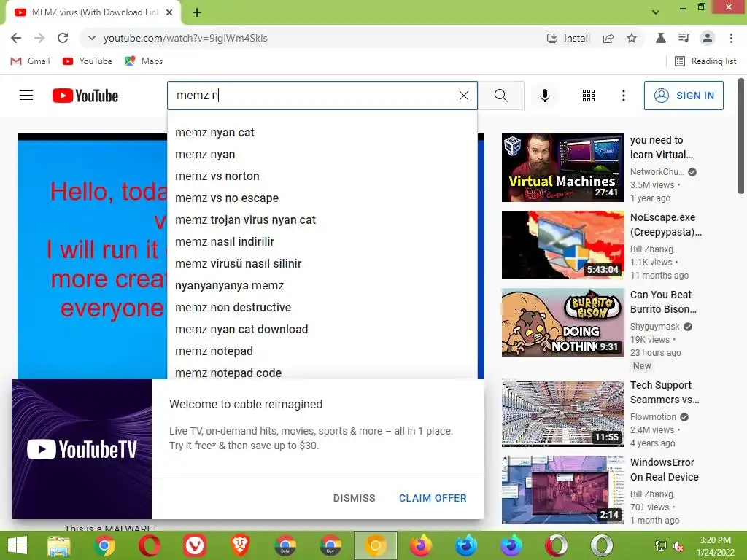
Task: Close the MEMZ virus tab
Action: pyautogui.click(x=169, y=12)
